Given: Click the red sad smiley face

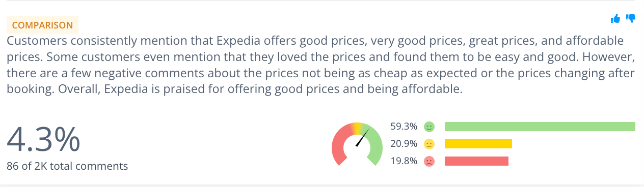Looking at the screenshot, I should pos(429,162).
